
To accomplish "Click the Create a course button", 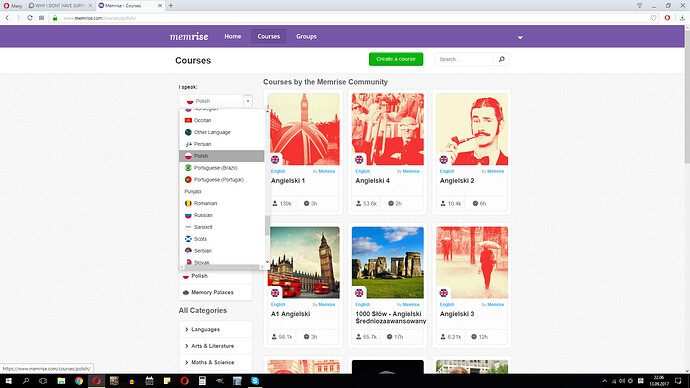I will pos(396,59).
